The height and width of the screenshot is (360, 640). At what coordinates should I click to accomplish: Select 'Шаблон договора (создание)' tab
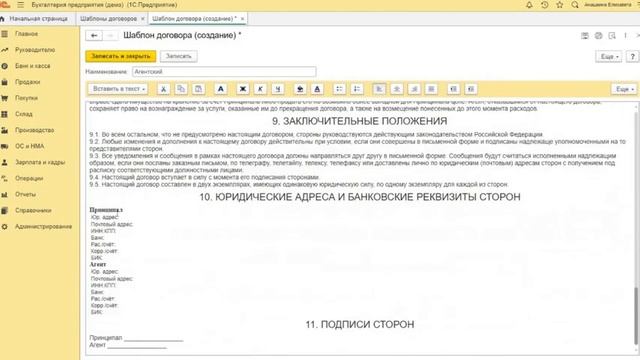[194, 19]
